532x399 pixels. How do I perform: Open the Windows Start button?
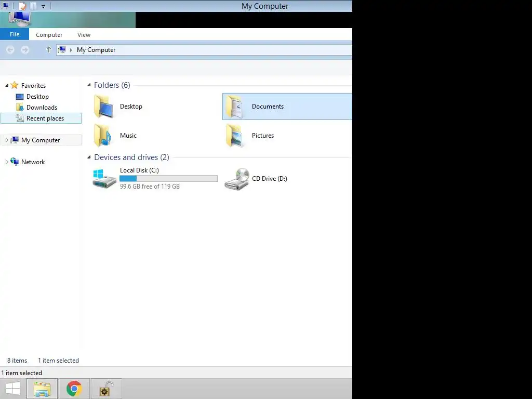pos(13,389)
